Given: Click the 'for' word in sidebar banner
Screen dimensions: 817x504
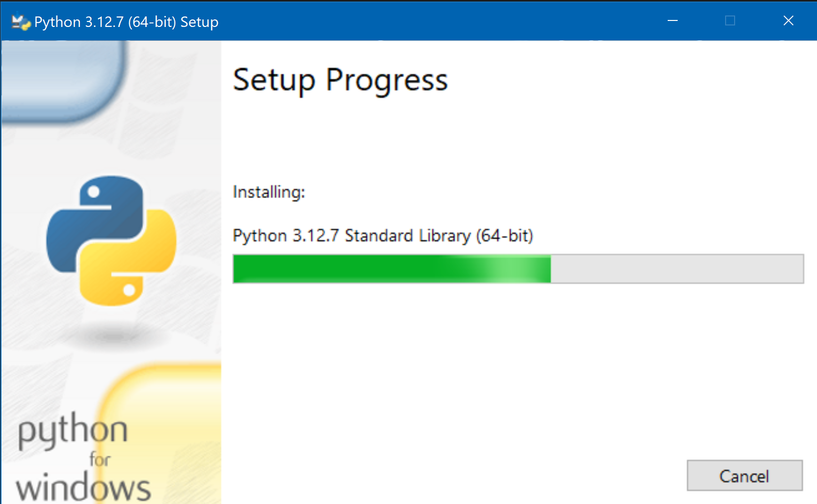Looking at the screenshot, I should (100, 460).
